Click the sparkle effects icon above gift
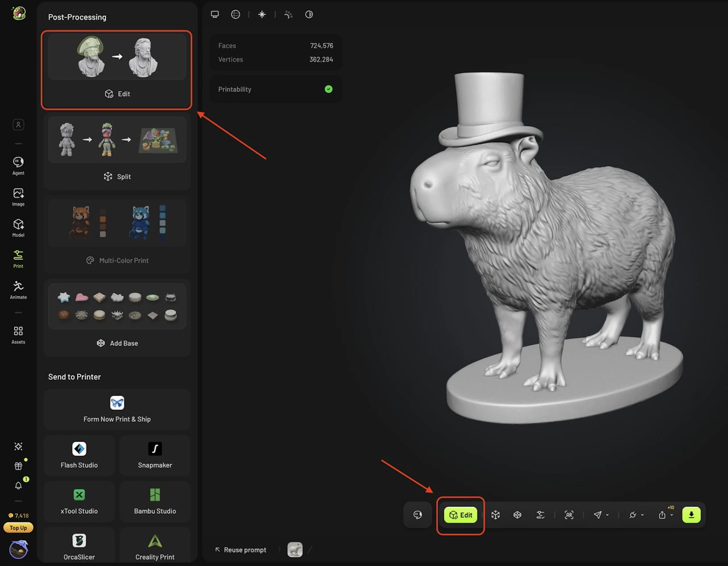Viewport: 728px width, 566px height. 18,447
